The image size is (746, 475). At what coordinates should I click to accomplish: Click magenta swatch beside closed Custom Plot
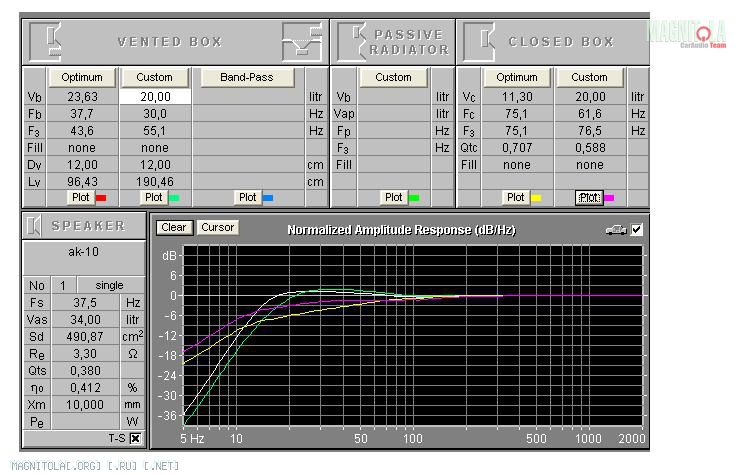[609, 198]
